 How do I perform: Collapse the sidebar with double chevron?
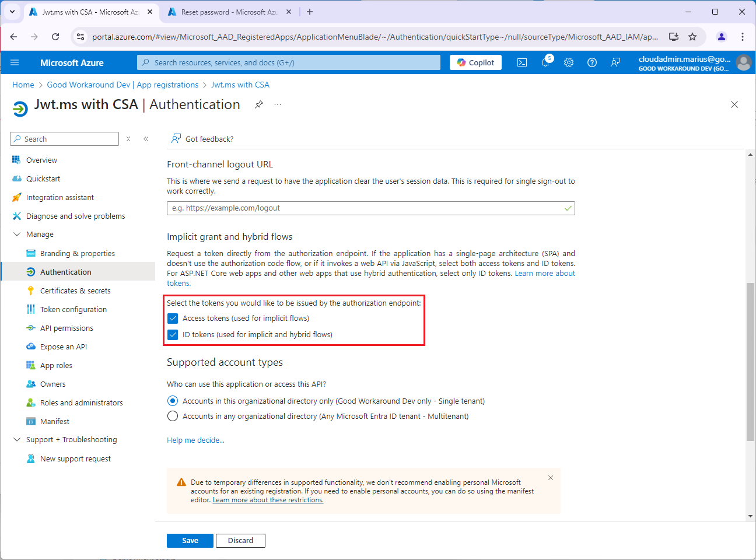[x=146, y=139]
